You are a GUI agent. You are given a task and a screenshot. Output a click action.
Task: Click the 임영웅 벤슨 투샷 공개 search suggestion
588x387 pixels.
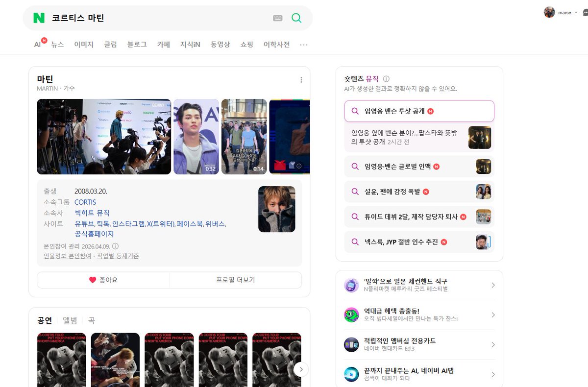[x=419, y=111]
